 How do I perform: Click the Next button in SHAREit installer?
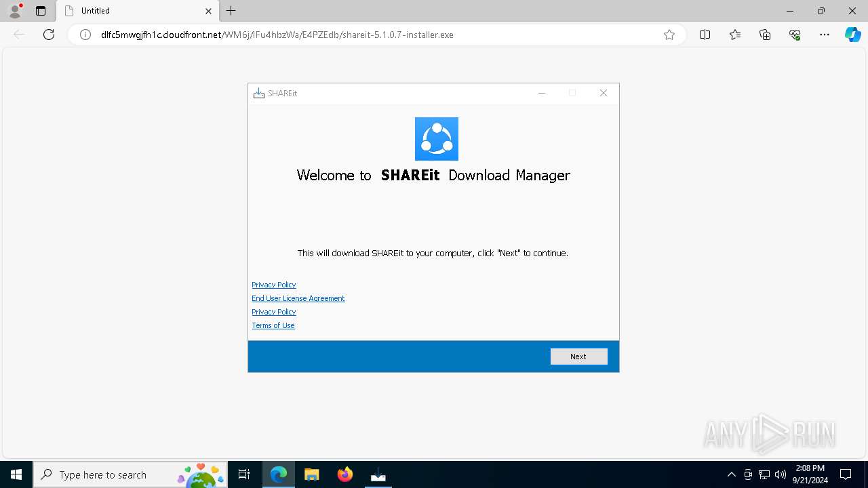(578, 357)
